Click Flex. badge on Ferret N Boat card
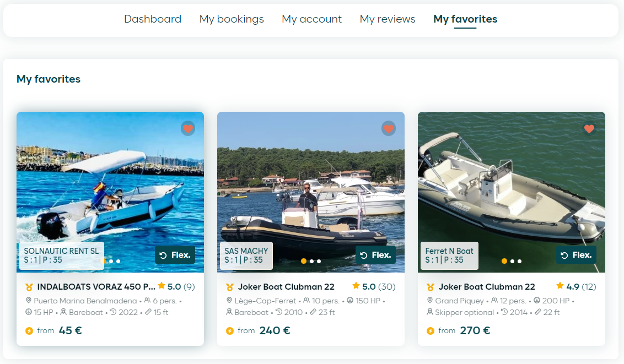Screen dimensions: 624x364 point(576,255)
